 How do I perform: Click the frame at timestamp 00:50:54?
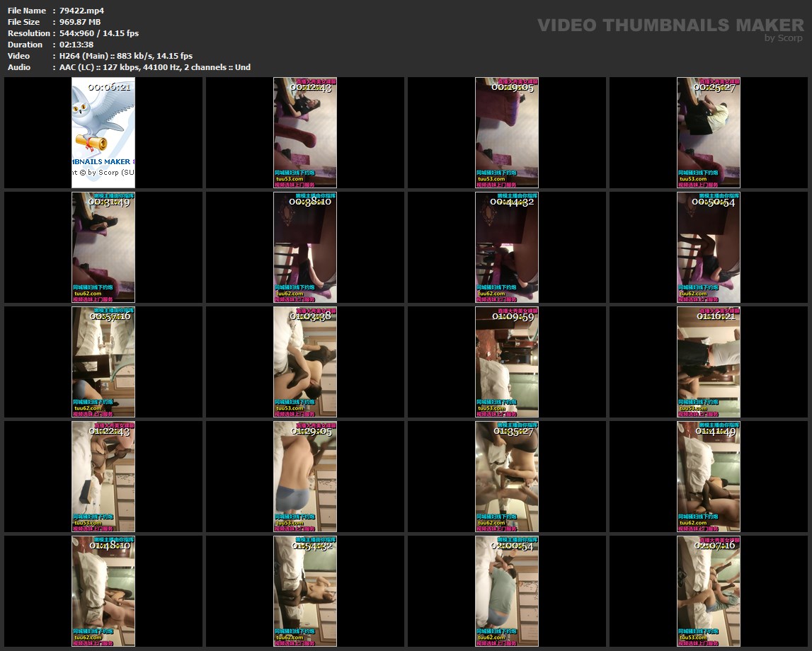(709, 247)
